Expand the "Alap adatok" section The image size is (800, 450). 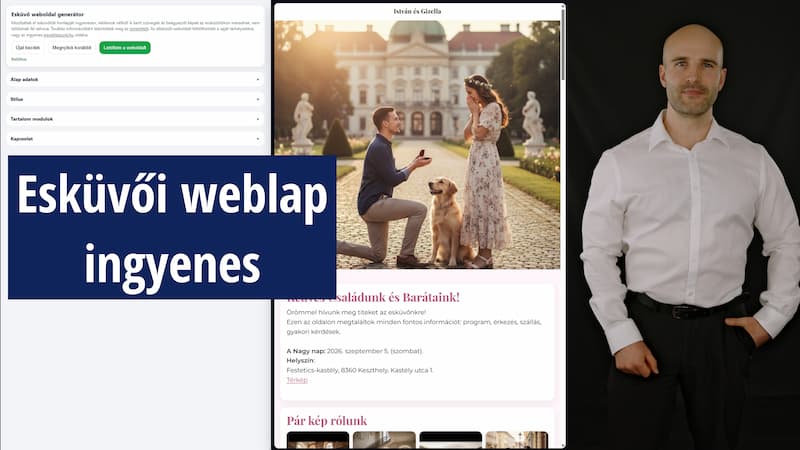tap(135, 80)
